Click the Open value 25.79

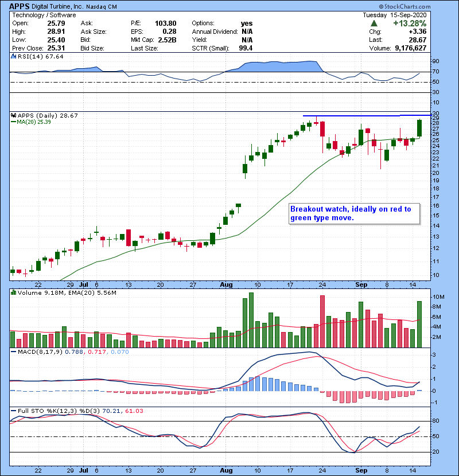pos(56,24)
